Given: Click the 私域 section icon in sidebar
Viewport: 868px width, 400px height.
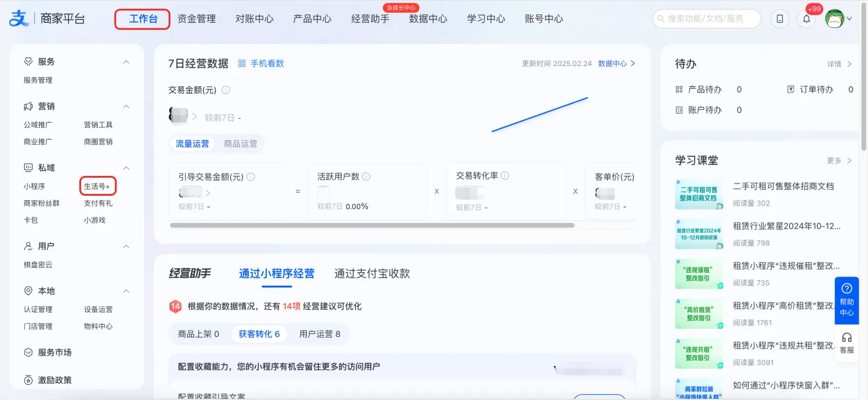Looking at the screenshot, I should (x=28, y=168).
